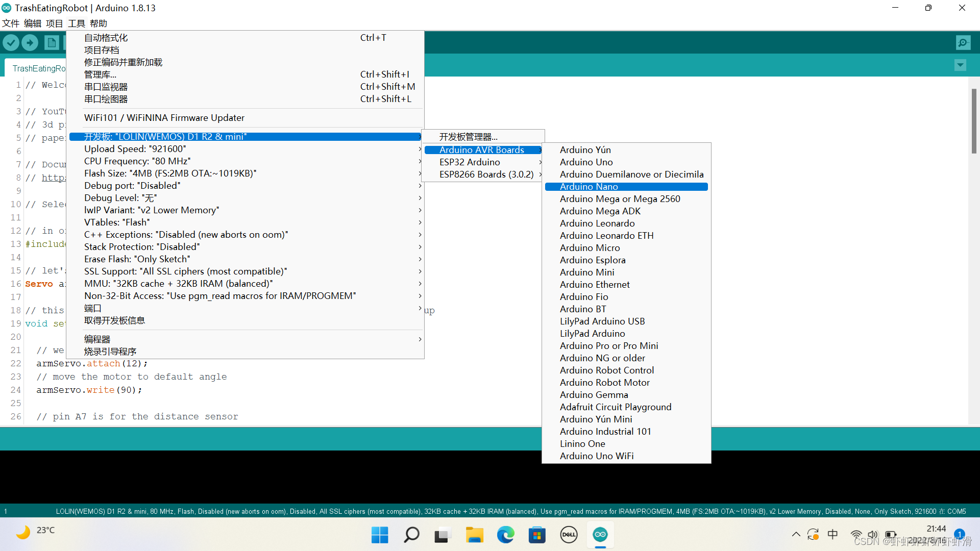
Task: Select LilyPad Arduino USB board
Action: coord(626,321)
